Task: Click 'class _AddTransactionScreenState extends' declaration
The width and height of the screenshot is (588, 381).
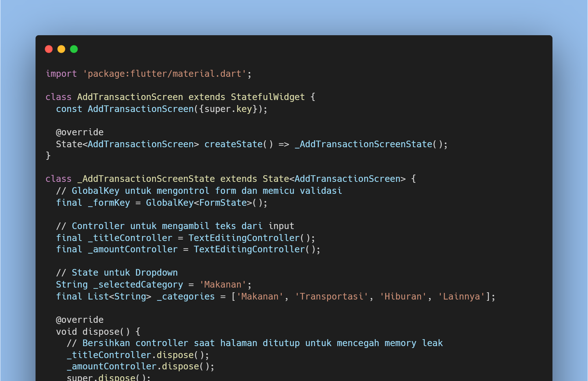Action: 151,179
